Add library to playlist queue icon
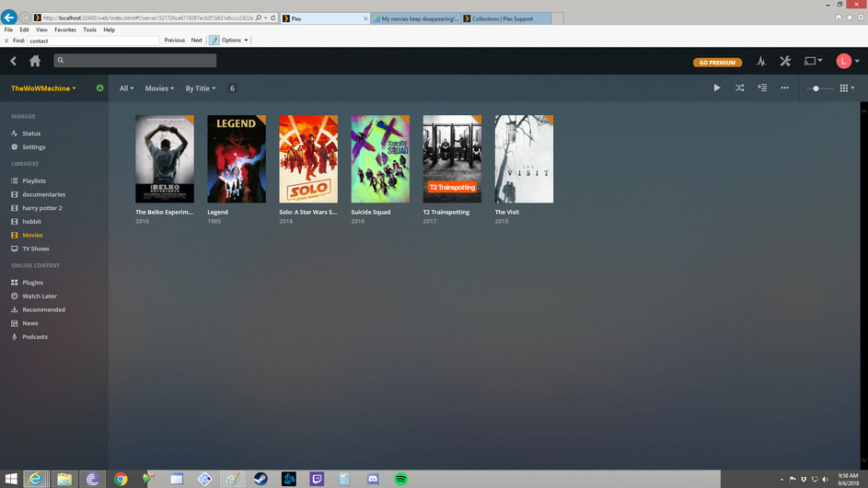Screen dimensions: 868x488 tap(762, 88)
